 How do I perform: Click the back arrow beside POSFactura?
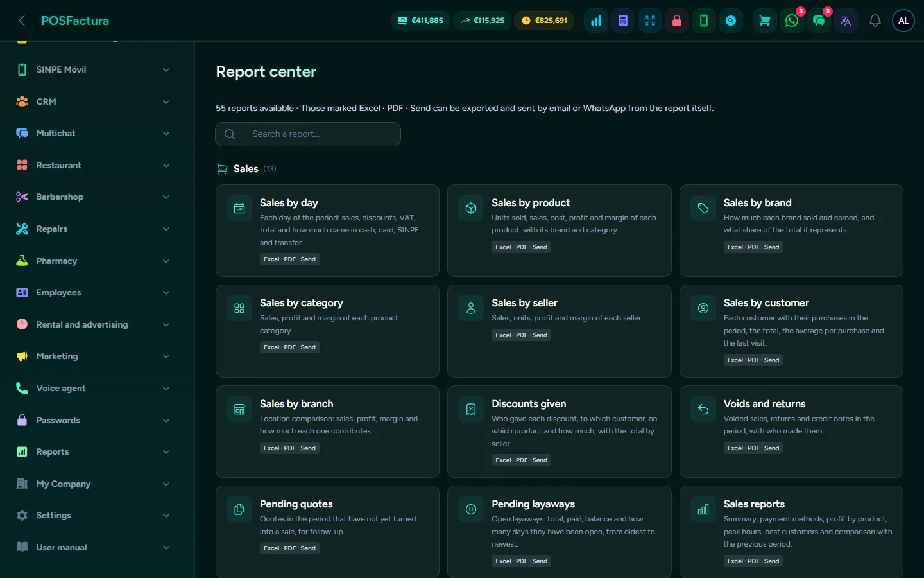pyautogui.click(x=22, y=21)
